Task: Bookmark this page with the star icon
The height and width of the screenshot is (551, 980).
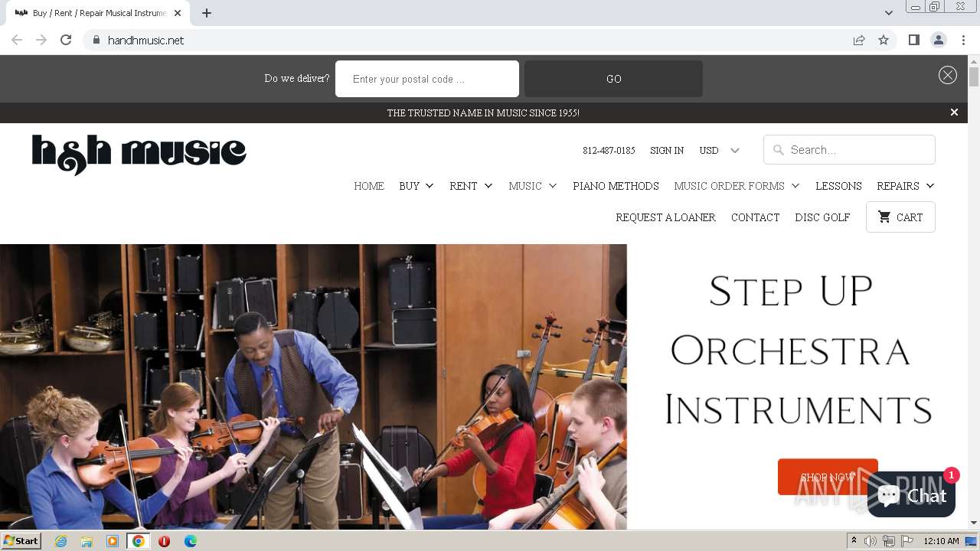Action: pyautogui.click(x=884, y=40)
